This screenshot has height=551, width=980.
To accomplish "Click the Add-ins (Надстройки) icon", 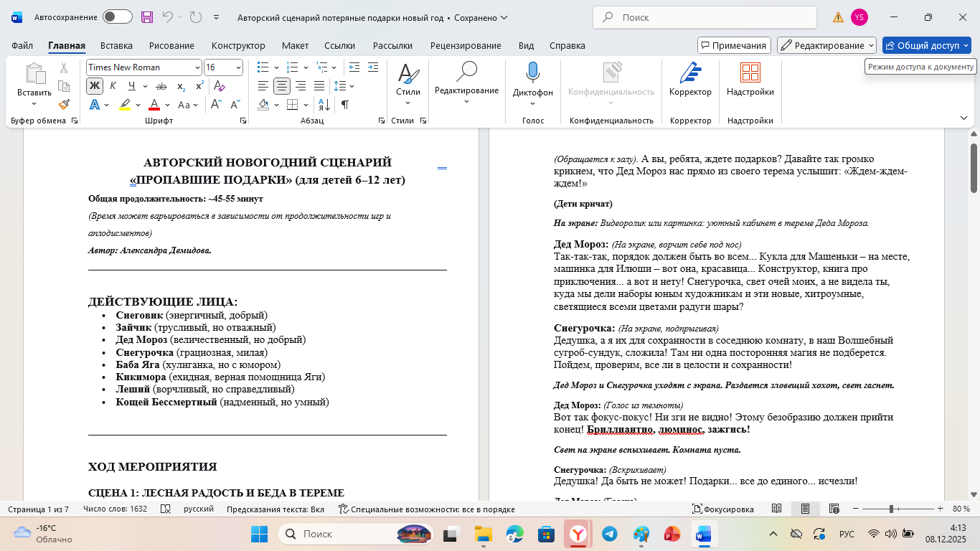I will pyautogui.click(x=750, y=79).
